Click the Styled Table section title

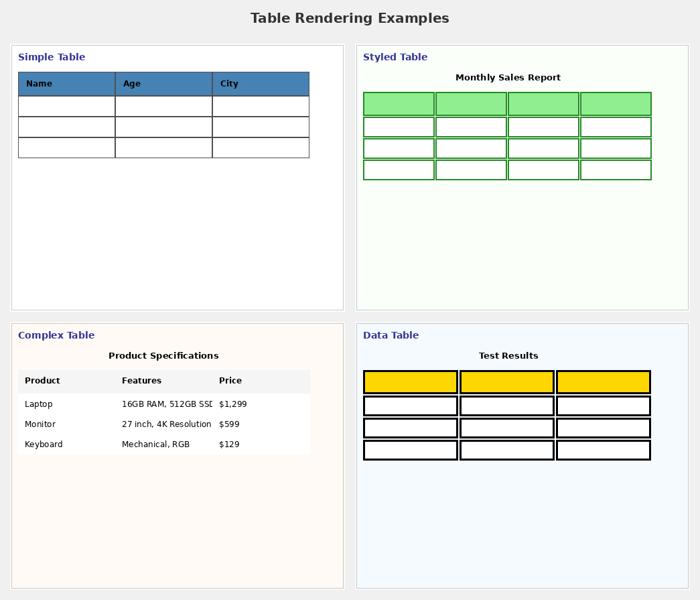[395, 57]
